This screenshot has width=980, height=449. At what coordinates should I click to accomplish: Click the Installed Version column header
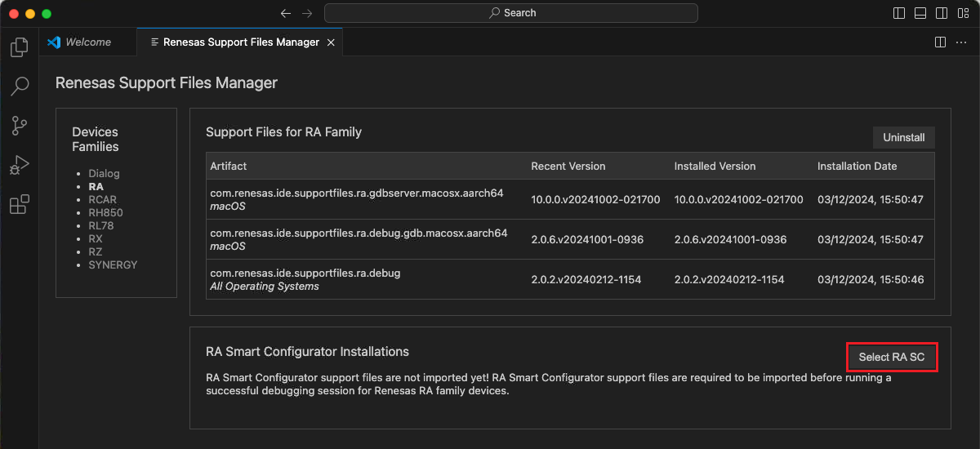715,166
